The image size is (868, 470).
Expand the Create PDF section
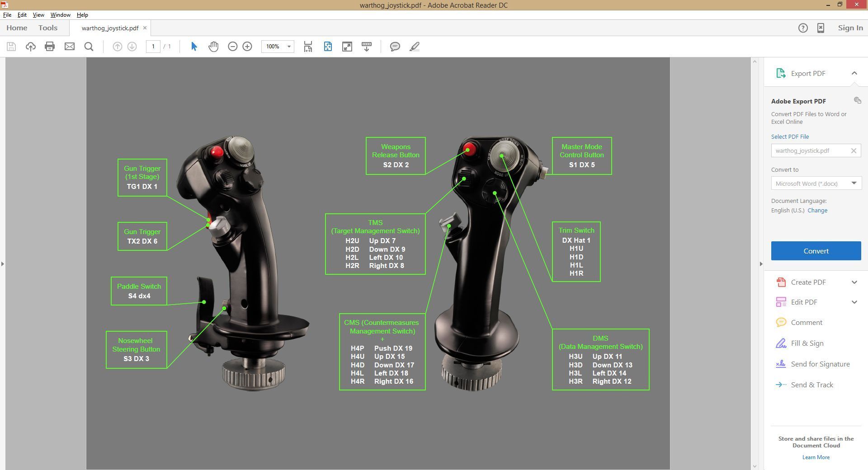pyautogui.click(x=807, y=282)
